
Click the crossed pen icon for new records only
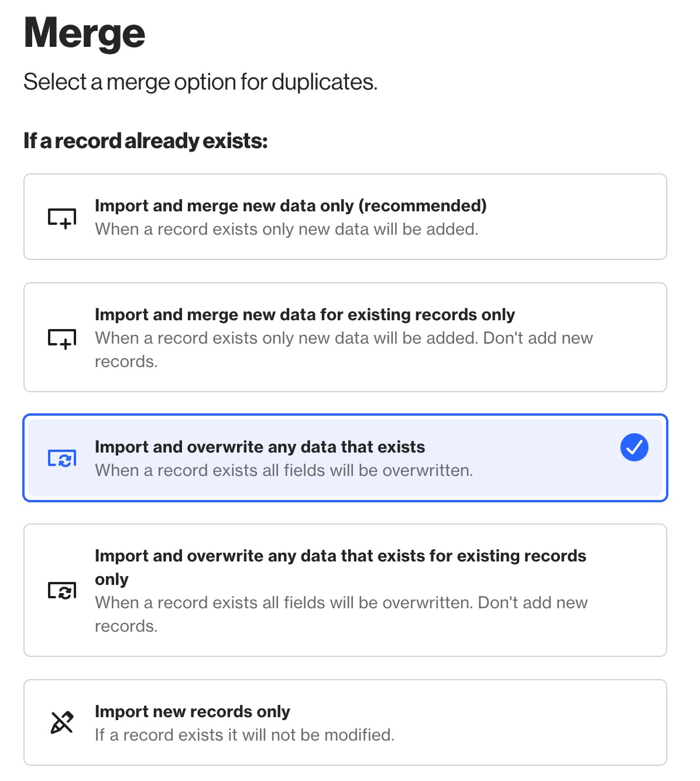coord(61,722)
